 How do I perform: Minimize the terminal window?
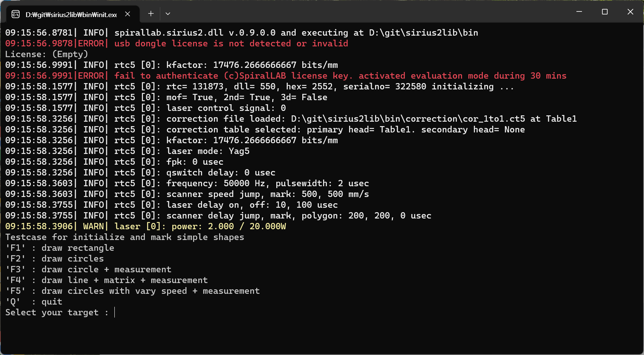point(579,12)
